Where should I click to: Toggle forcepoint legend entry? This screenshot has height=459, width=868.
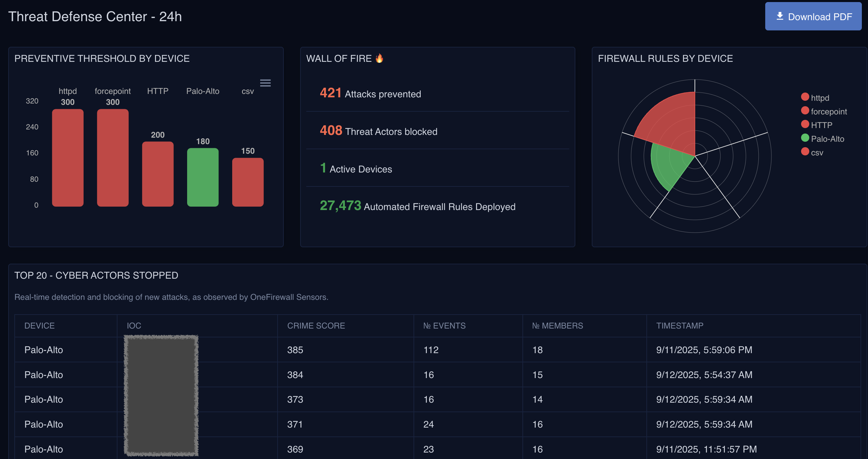click(x=824, y=111)
